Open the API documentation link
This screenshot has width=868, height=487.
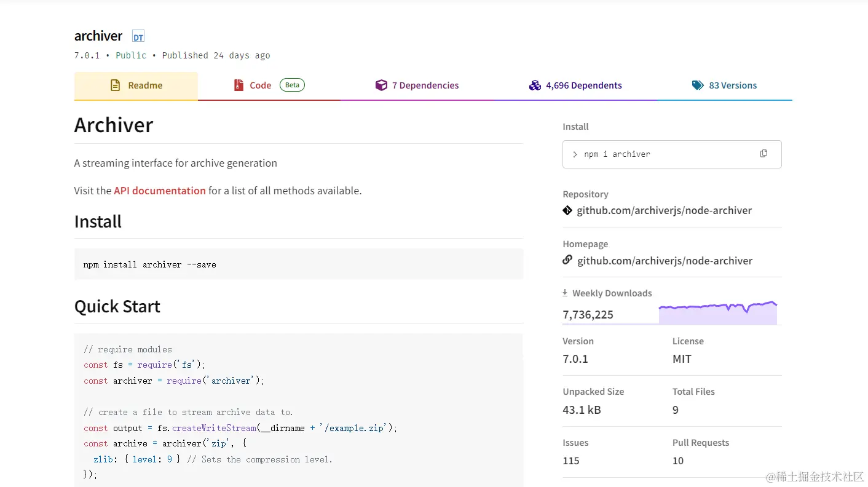160,191
